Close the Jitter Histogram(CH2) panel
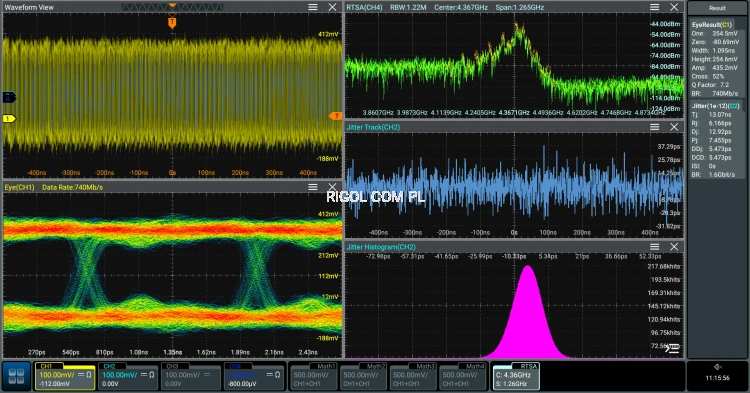750x393 pixels. 674,247
